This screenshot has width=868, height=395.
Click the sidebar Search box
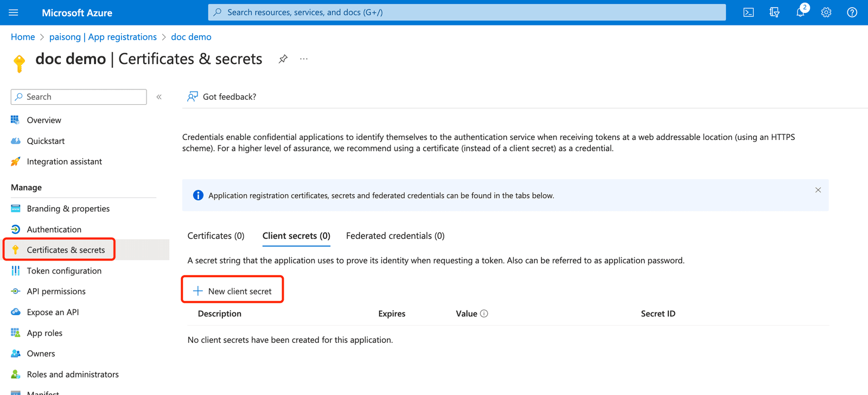point(79,97)
